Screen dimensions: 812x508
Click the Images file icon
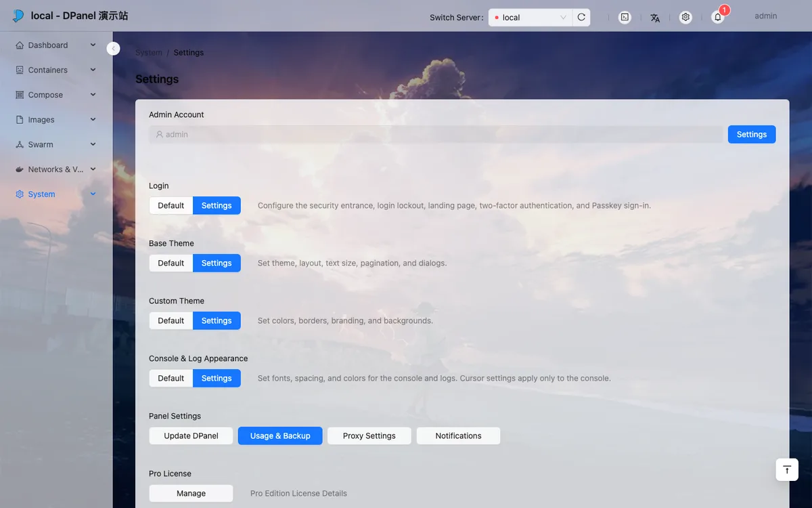[x=20, y=120]
